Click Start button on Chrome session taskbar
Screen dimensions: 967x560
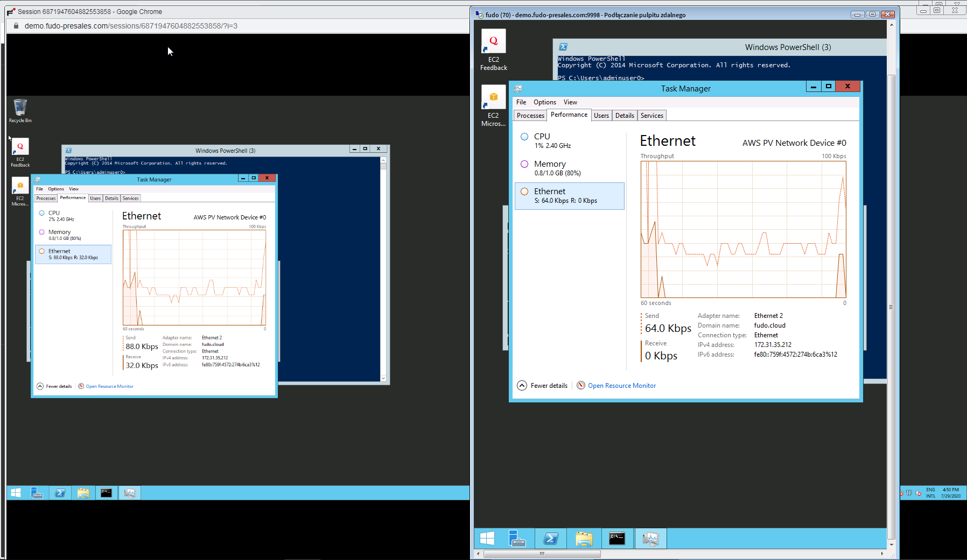coord(16,493)
